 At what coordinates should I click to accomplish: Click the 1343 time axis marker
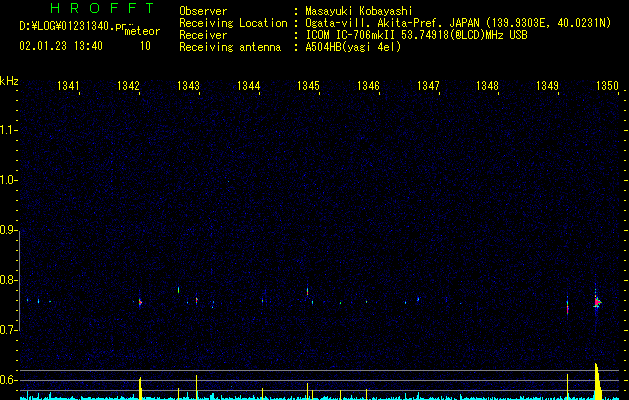click(x=188, y=86)
